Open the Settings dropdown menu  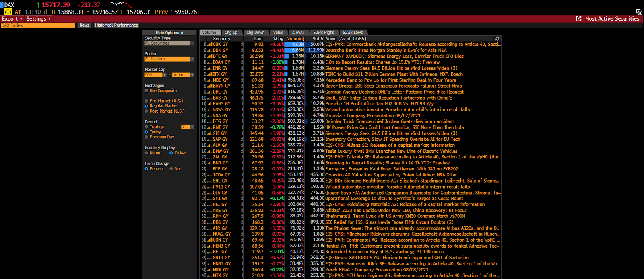39,19
